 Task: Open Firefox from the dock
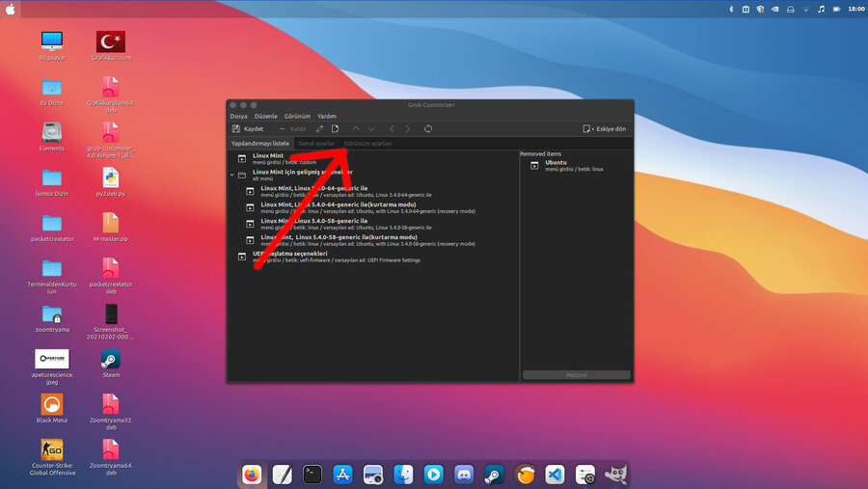click(252, 474)
